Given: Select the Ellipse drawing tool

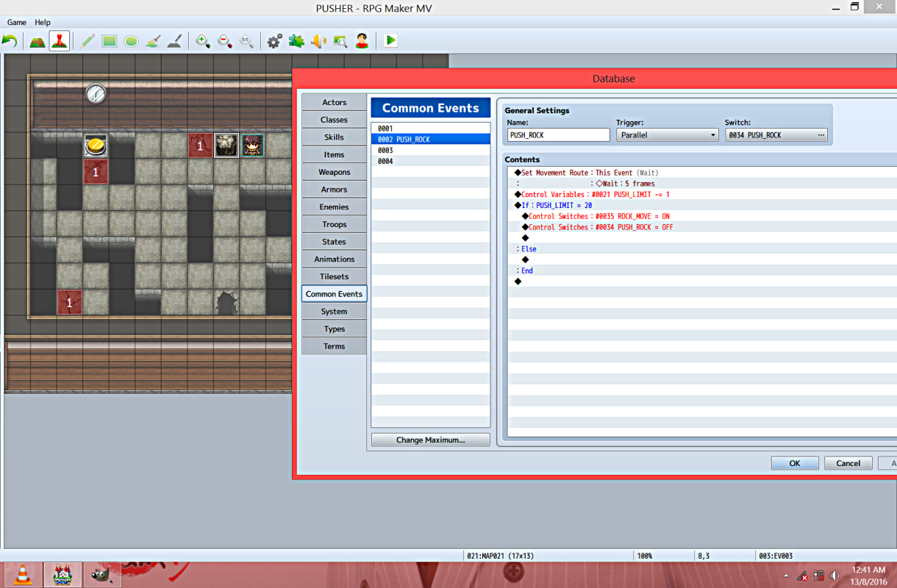Looking at the screenshot, I should pyautogui.click(x=131, y=41).
